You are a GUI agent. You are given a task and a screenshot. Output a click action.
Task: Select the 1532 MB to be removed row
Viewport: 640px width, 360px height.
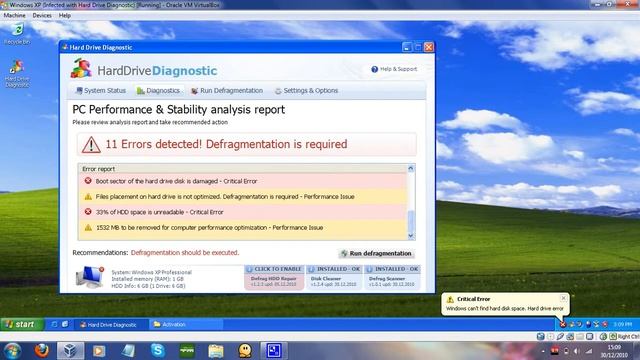pyautogui.click(x=243, y=227)
